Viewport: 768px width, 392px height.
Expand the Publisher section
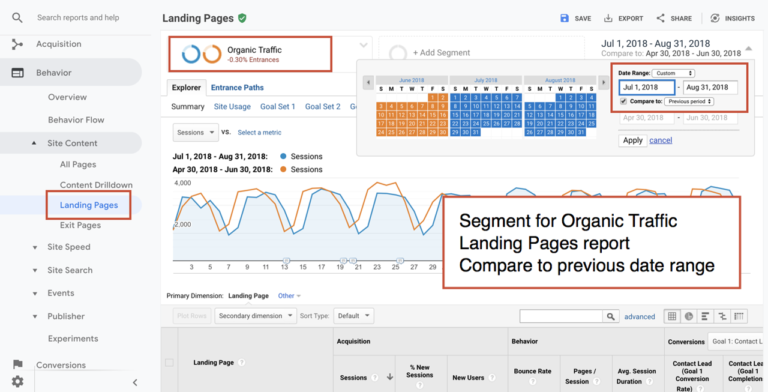coord(34,317)
